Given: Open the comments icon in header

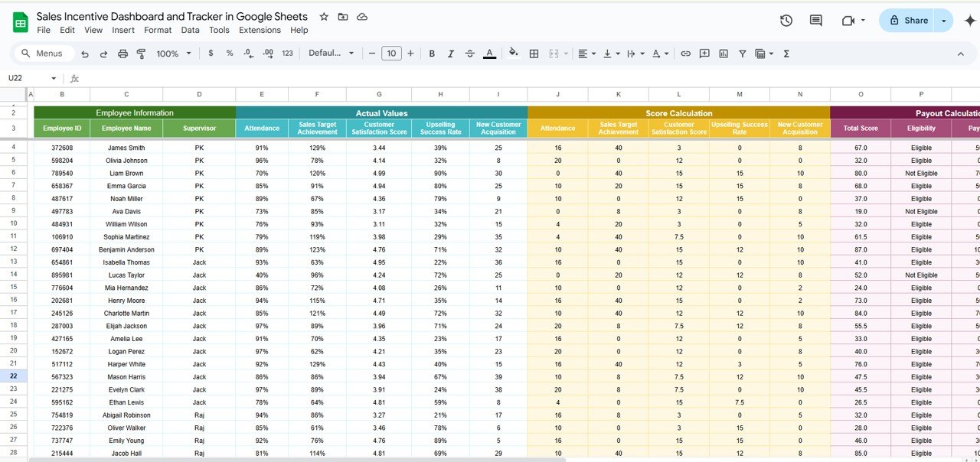Looking at the screenshot, I should point(816,21).
